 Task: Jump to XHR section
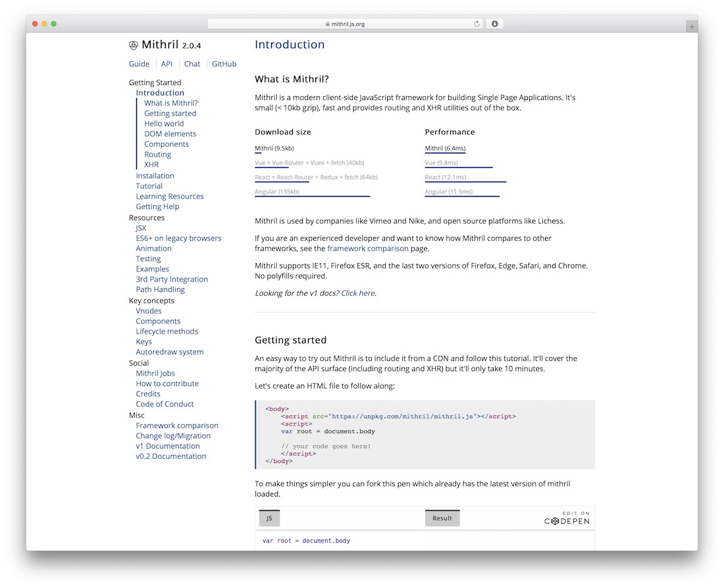[151, 164]
